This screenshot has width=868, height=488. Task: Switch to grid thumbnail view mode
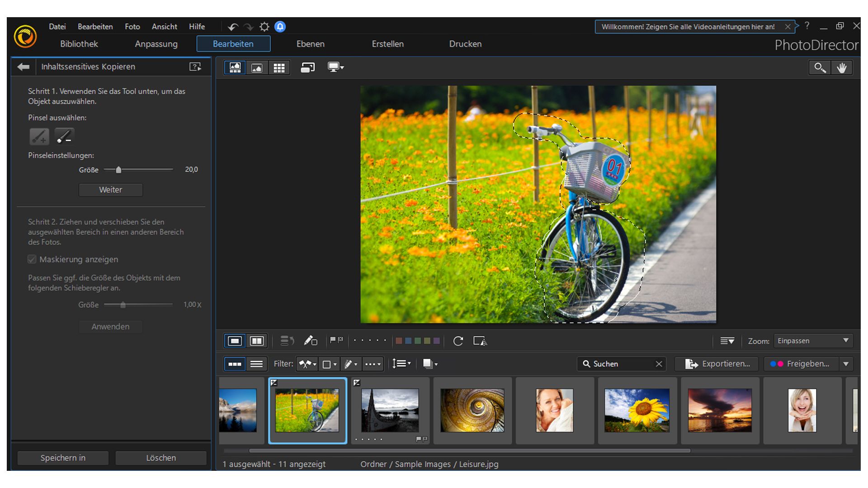pyautogui.click(x=279, y=67)
